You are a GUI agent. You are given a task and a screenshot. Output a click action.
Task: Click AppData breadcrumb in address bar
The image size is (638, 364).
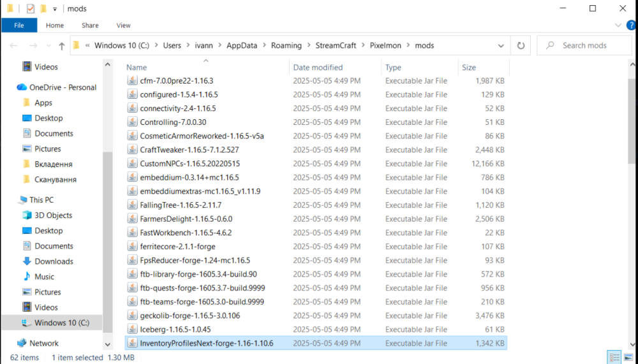242,45
